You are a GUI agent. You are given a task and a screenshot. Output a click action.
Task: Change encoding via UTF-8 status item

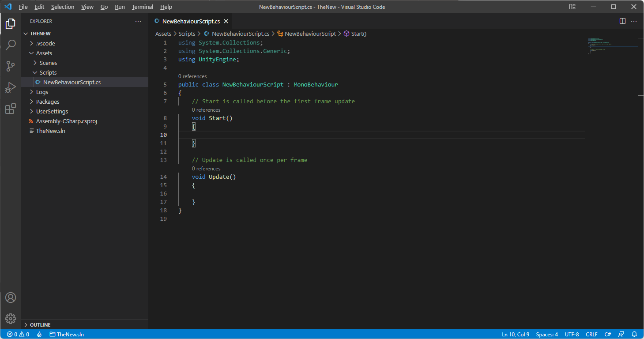click(x=572, y=334)
